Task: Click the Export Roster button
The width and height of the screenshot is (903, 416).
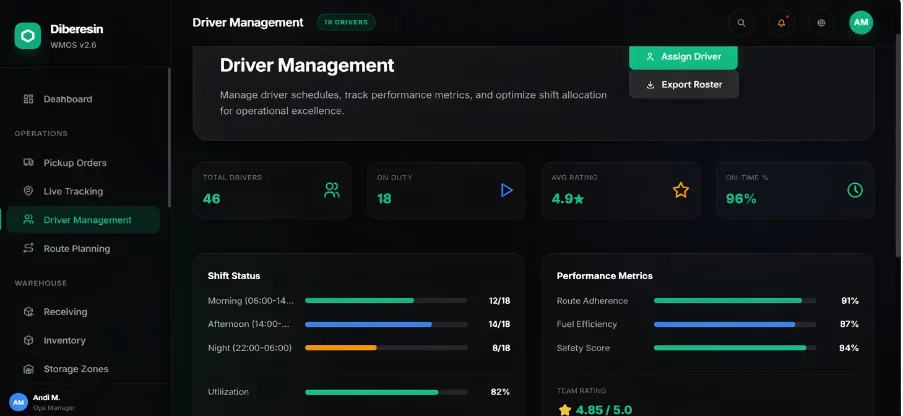Action: 684,85
